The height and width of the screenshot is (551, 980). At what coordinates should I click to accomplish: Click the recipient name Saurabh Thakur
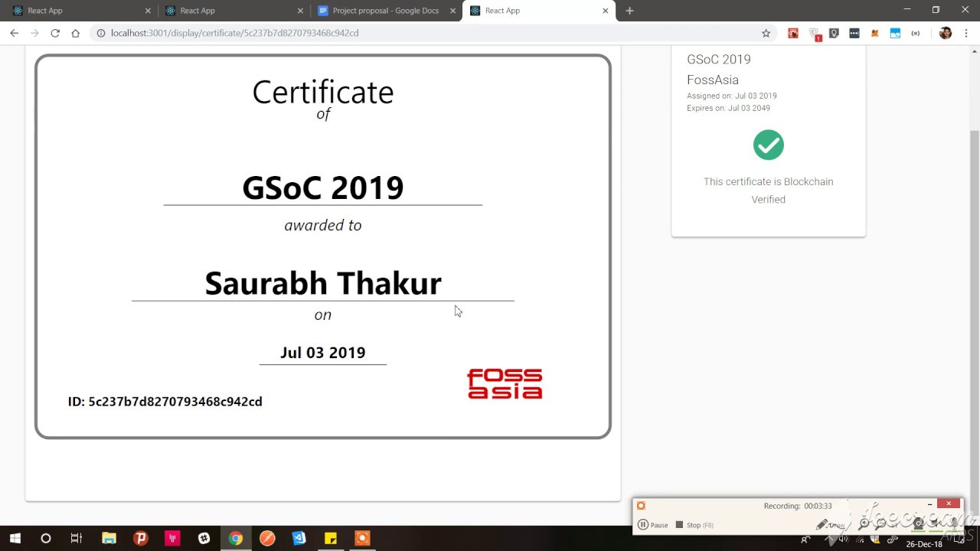click(323, 283)
